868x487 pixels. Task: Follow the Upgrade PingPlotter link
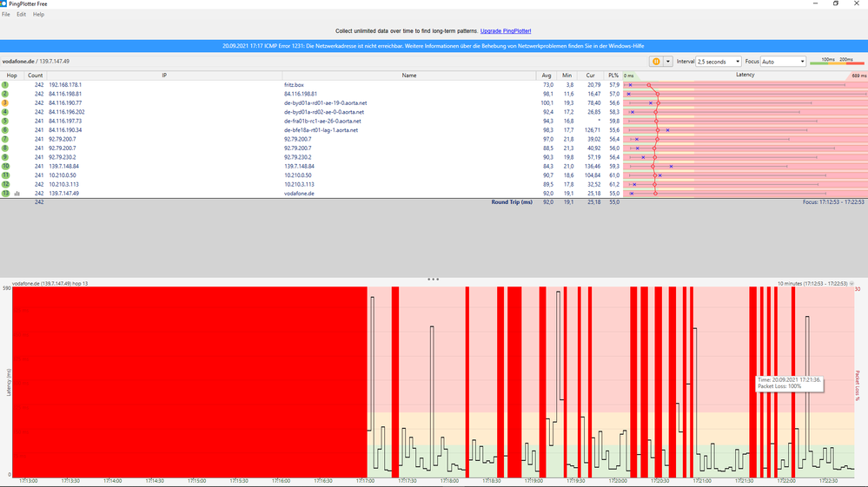(x=506, y=31)
